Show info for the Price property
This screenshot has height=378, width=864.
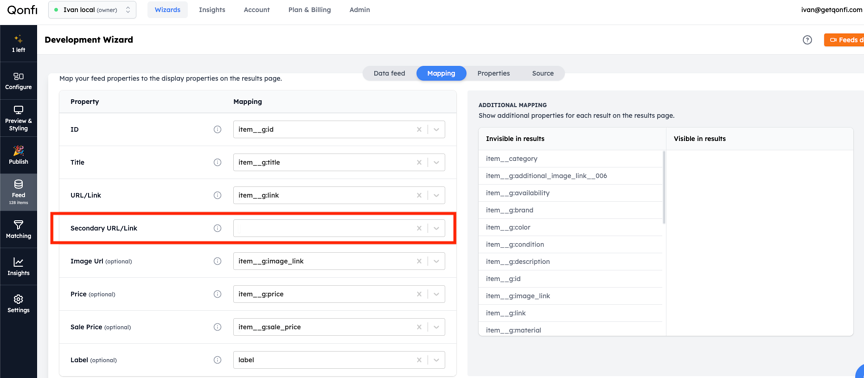click(x=217, y=294)
